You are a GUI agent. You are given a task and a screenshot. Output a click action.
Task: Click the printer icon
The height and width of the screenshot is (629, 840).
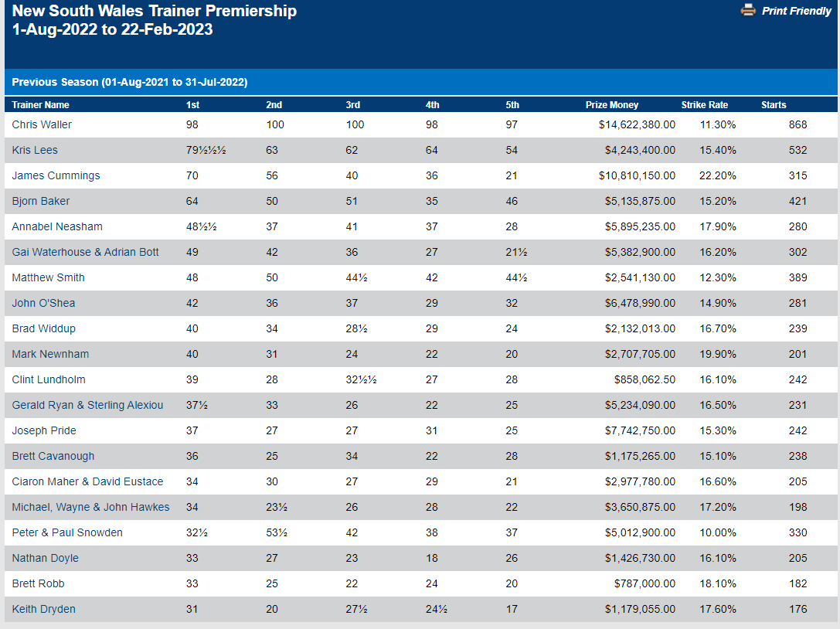747,11
